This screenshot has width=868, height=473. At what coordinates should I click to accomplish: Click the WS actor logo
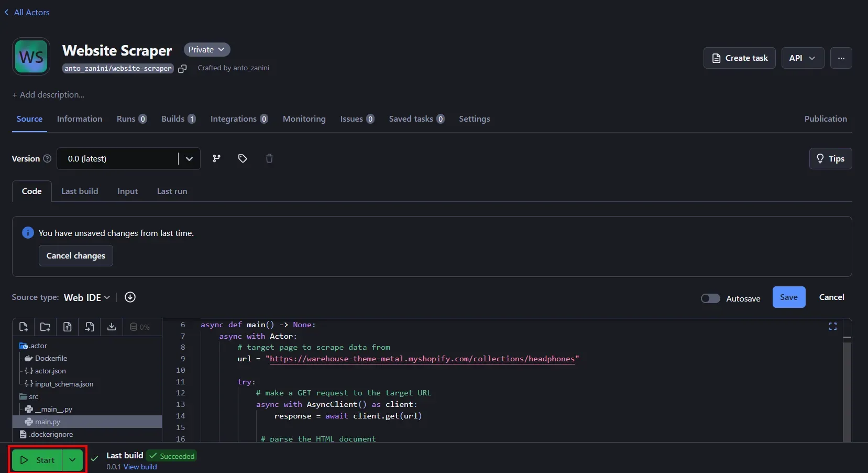coord(31,56)
